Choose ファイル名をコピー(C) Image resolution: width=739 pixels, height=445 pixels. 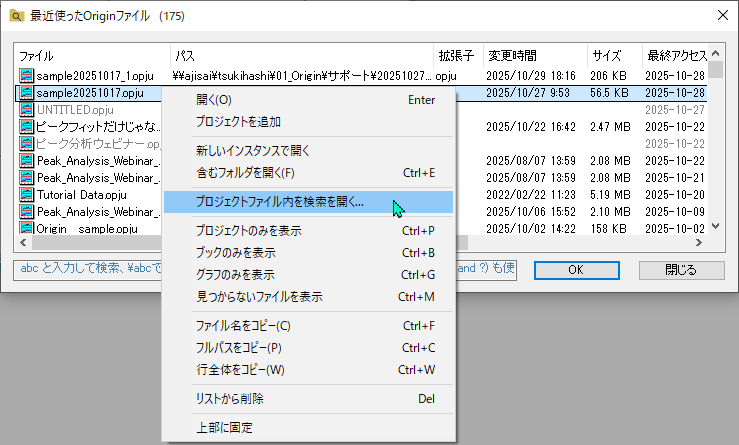click(x=308, y=326)
